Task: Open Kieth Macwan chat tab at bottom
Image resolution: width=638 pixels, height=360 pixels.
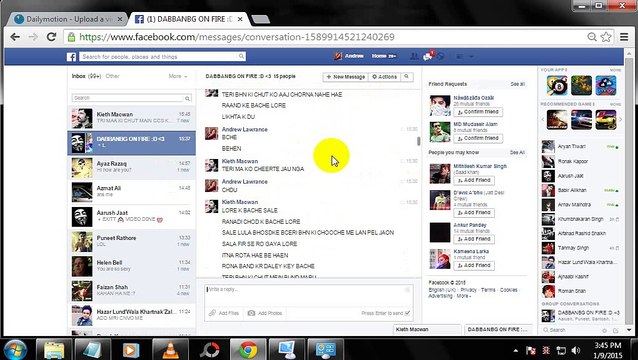Action: (x=427, y=329)
